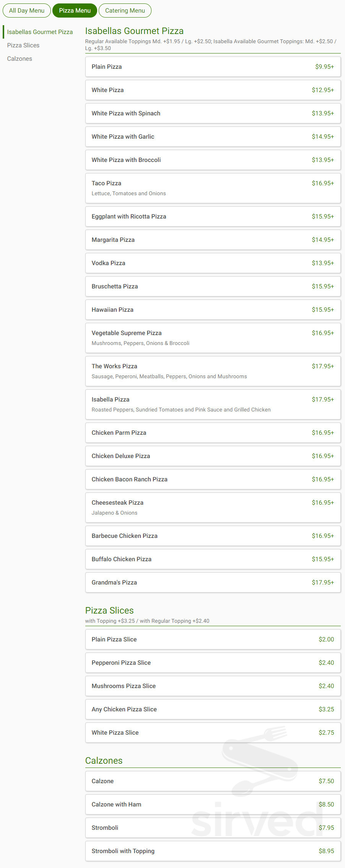Screen dimensions: 345x868
Task: Pick the Hawaiian Pizza item
Action: tap(213, 309)
